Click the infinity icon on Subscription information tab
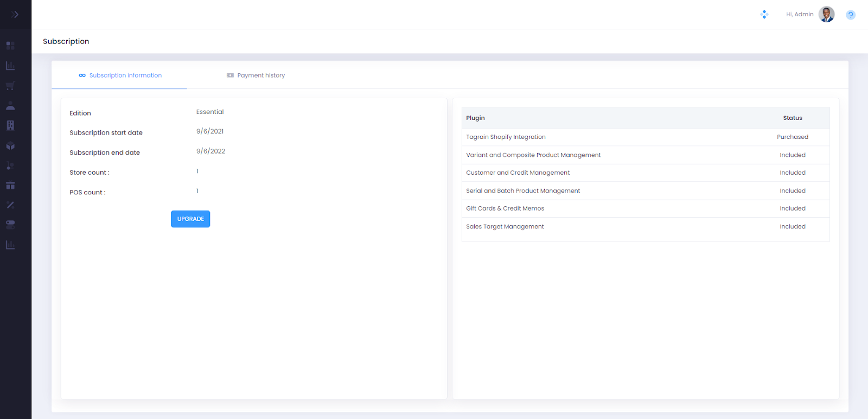The image size is (868, 419). coord(82,75)
